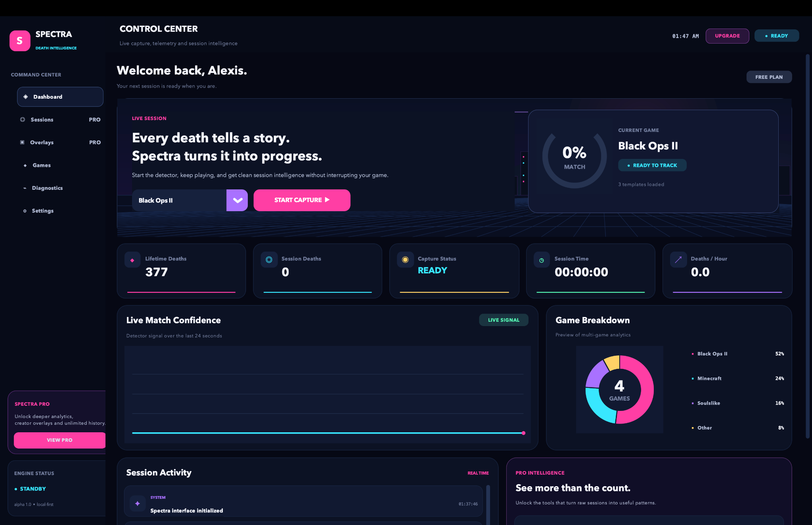Click the Capture Status READY value
The image size is (812, 525).
(432, 270)
